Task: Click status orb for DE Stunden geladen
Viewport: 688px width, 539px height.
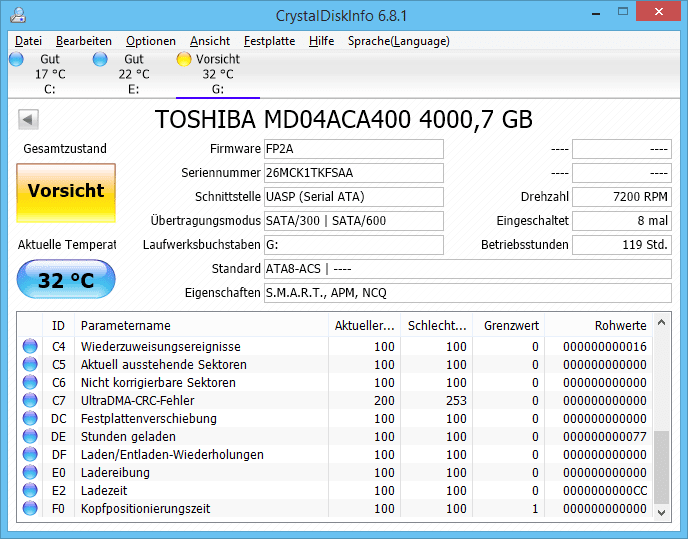Action: (x=30, y=436)
